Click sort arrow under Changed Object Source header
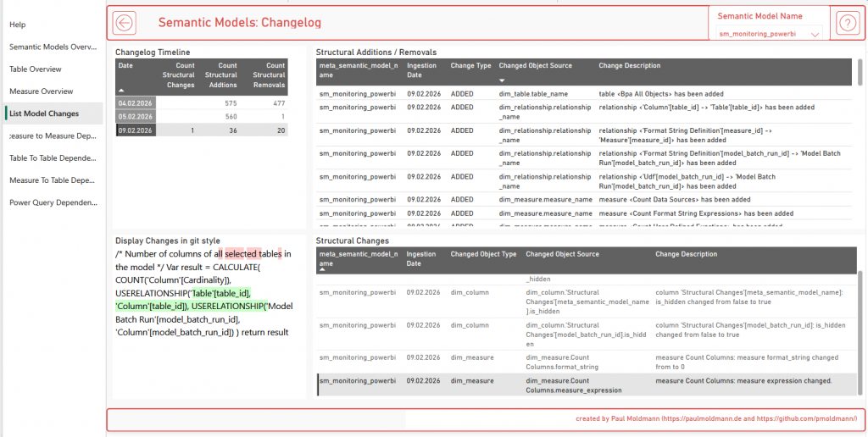 click(502, 80)
